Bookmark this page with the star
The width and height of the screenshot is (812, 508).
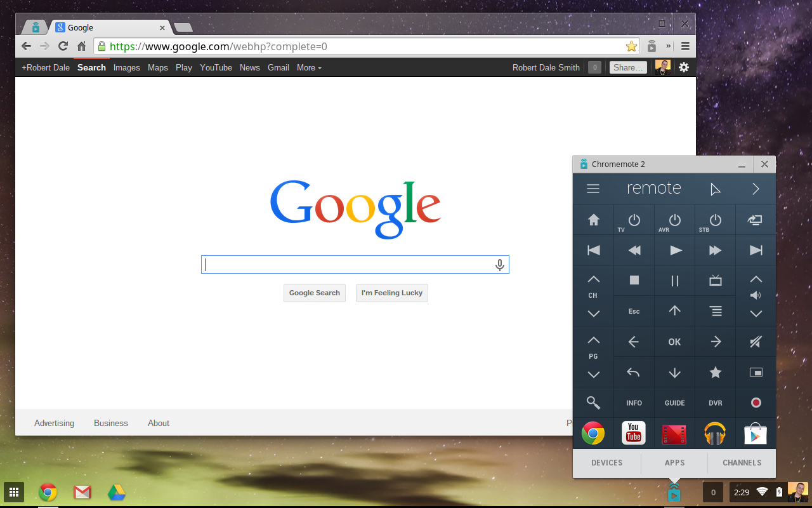point(631,46)
